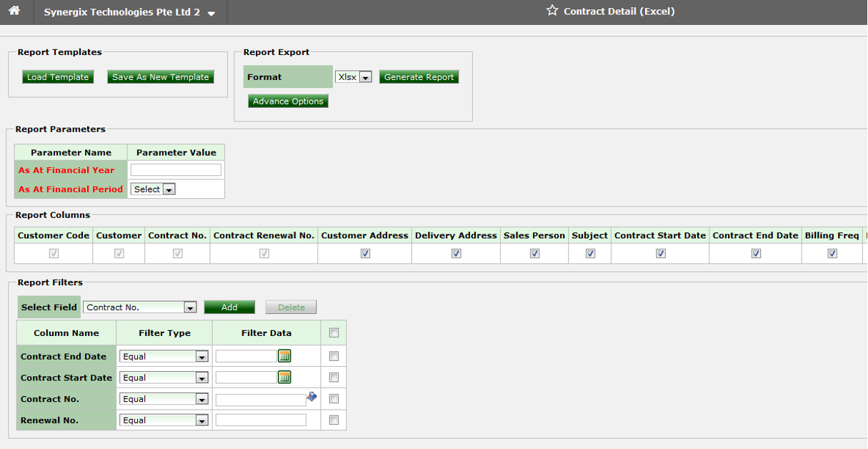This screenshot has height=449, width=868.
Task: Tick the select-all checkbox in filter header
Action: (x=333, y=332)
